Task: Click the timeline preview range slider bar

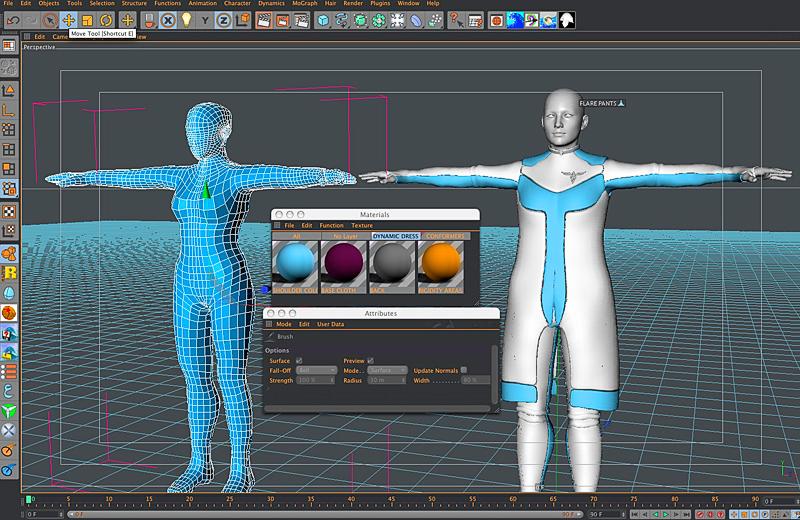Action: tap(326, 514)
